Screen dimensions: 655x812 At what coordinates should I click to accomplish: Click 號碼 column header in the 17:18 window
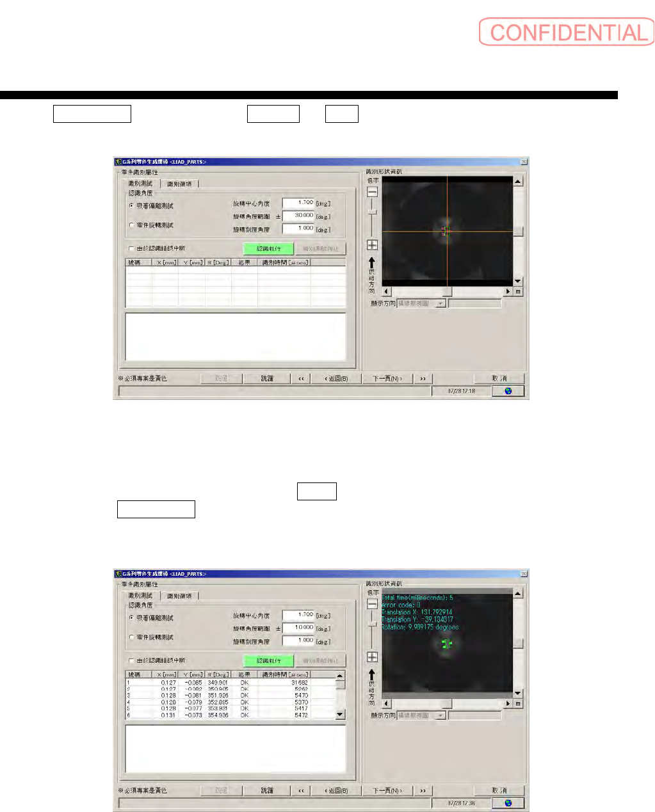click(139, 263)
